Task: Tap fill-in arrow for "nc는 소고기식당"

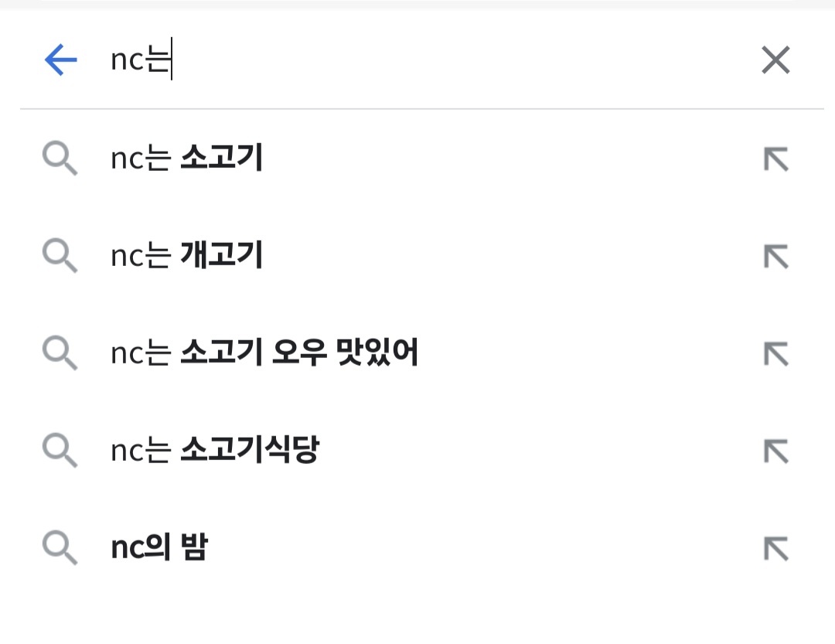Action: [x=775, y=450]
